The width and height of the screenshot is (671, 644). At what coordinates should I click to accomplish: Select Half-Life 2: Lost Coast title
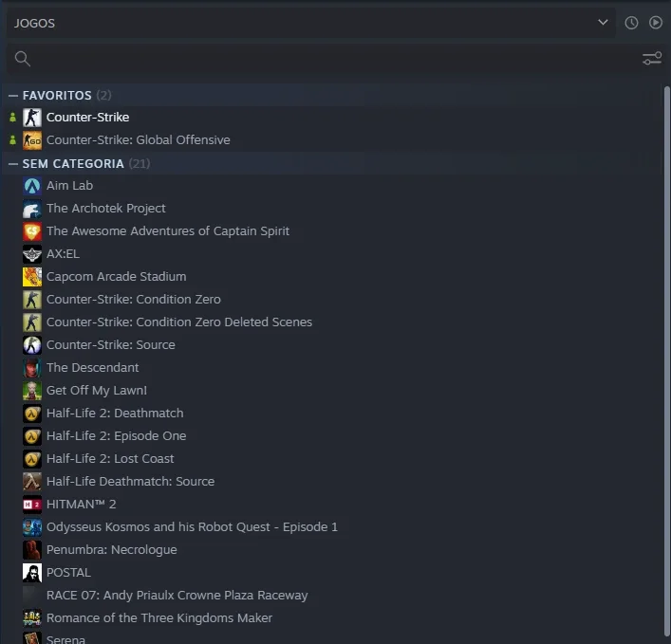click(110, 458)
